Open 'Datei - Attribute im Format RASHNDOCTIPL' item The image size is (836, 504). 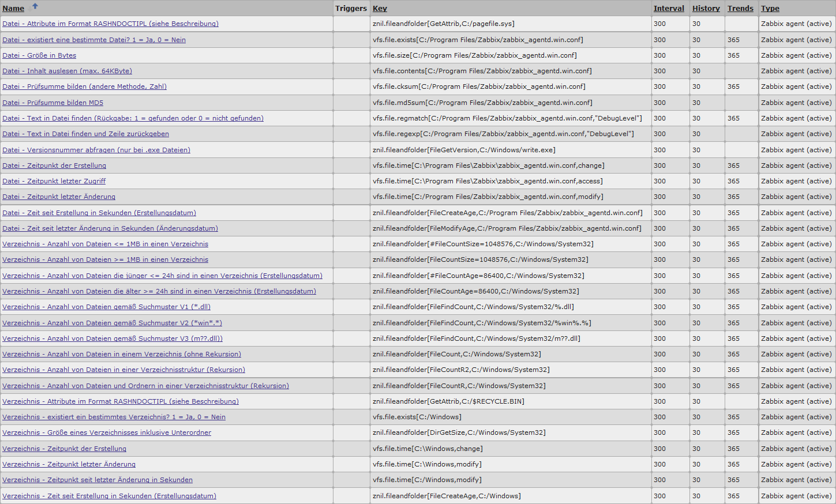[110, 24]
